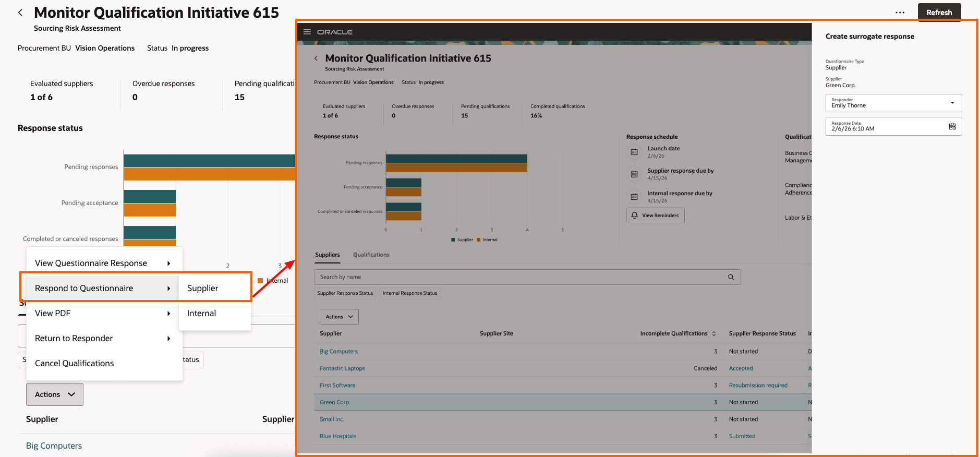Click Internal legend swatch in inner chart
The height and width of the screenshot is (457, 980).
click(478, 240)
